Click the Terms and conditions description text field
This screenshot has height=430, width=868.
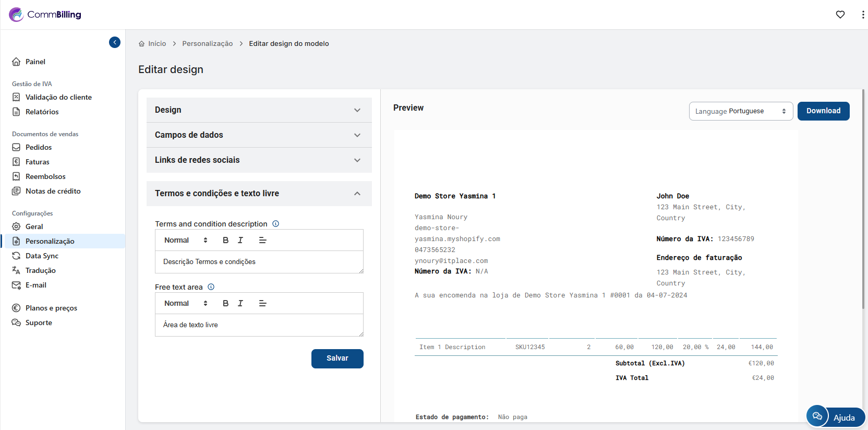click(x=259, y=262)
